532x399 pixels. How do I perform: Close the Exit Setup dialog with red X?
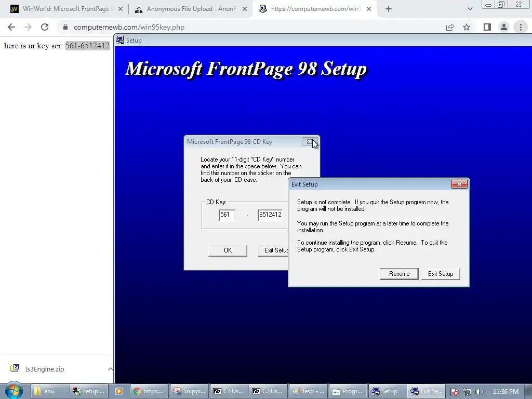[x=459, y=184]
